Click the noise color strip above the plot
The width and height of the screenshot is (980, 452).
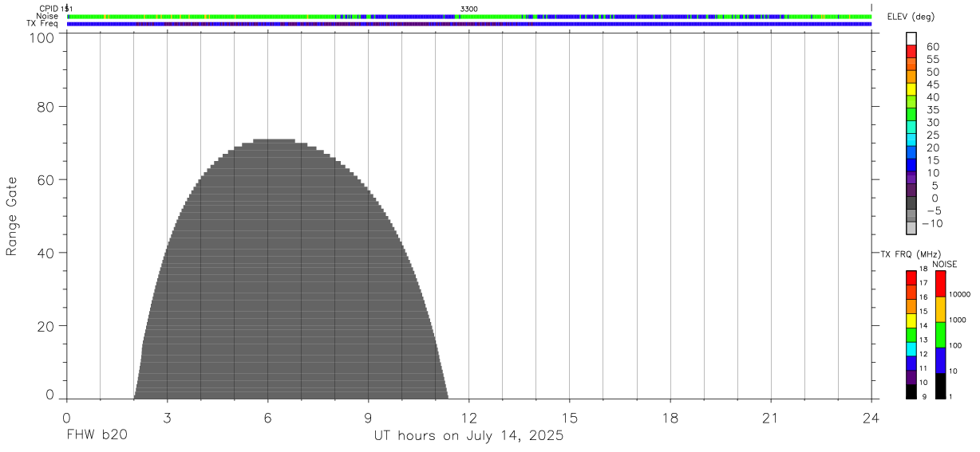(x=469, y=16)
